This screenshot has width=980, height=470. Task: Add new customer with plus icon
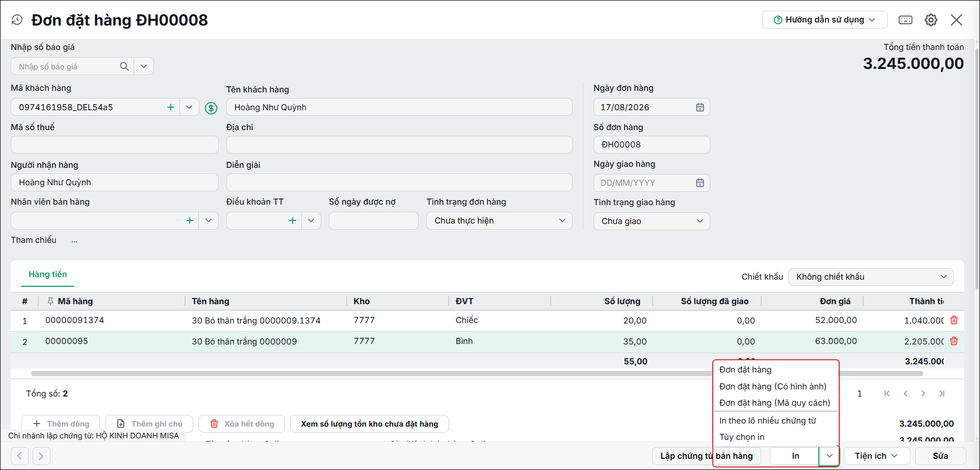(x=171, y=107)
